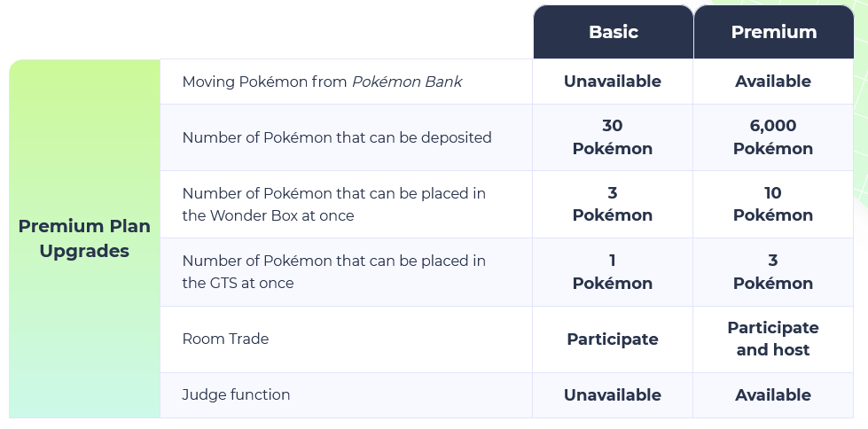Click the Basic plan column header
This screenshot has height=429, width=868.
[x=613, y=32]
